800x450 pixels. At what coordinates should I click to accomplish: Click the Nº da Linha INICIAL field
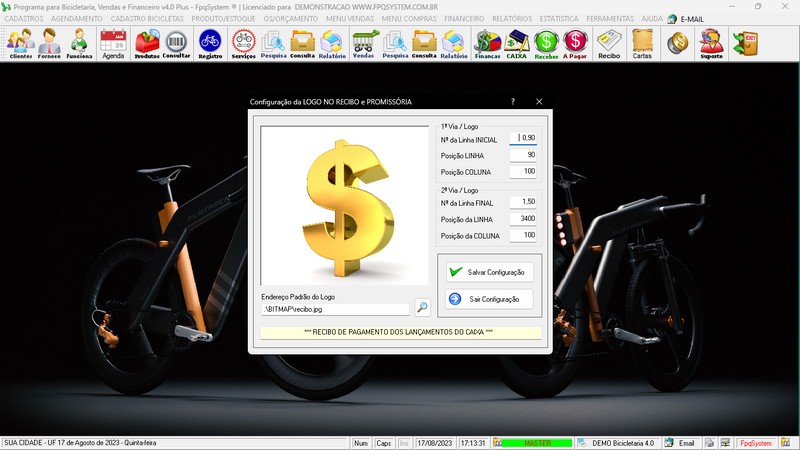click(523, 138)
